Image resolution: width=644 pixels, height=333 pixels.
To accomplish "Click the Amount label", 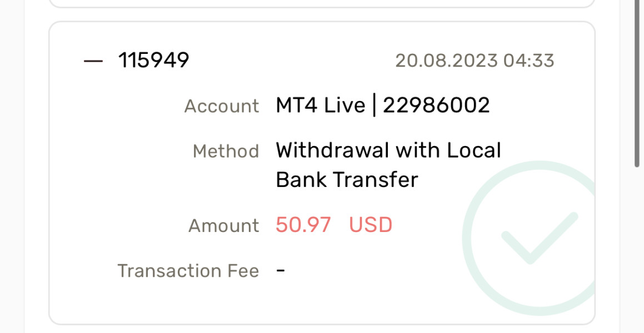I will point(223,225).
